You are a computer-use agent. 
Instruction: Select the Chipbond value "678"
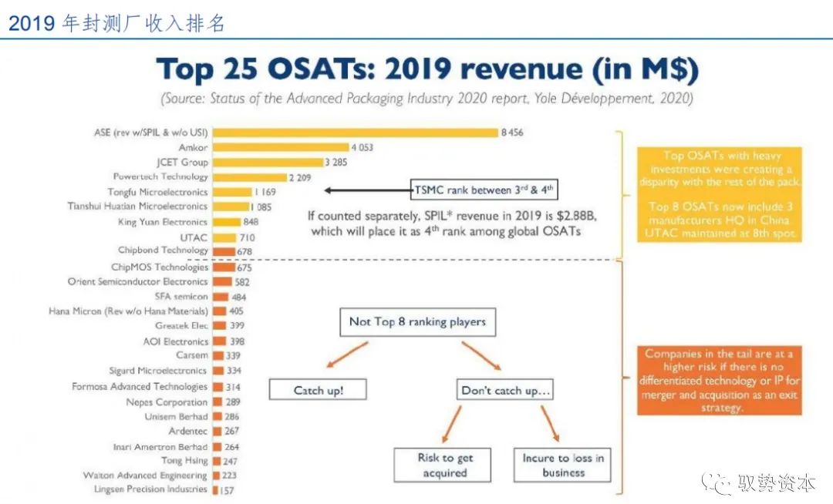coord(245,251)
